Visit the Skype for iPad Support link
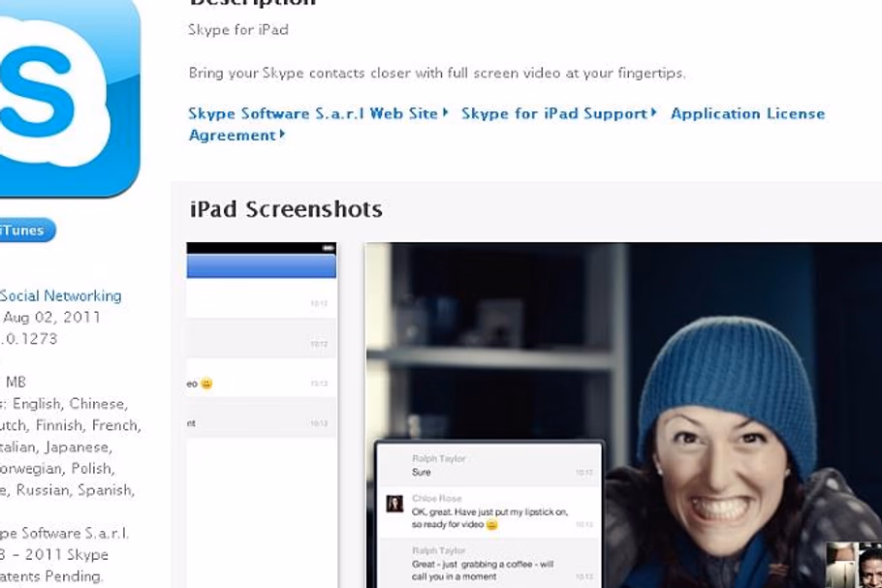The image size is (882, 588). [x=553, y=113]
